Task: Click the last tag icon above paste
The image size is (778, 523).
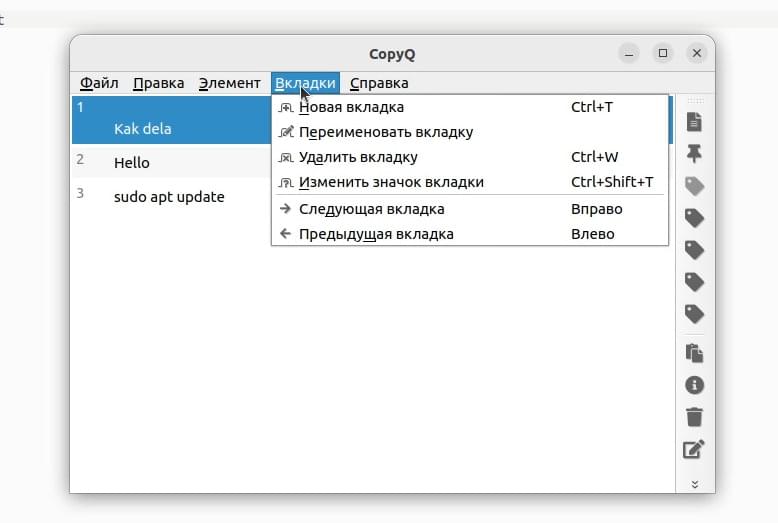Action: coord(694,314)
